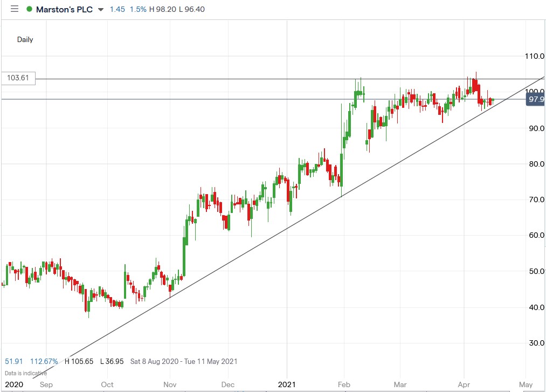Click the green market status dot
The width and height of the screenshot is (546, 392).
pyautogui.click(x=29, y=9)
